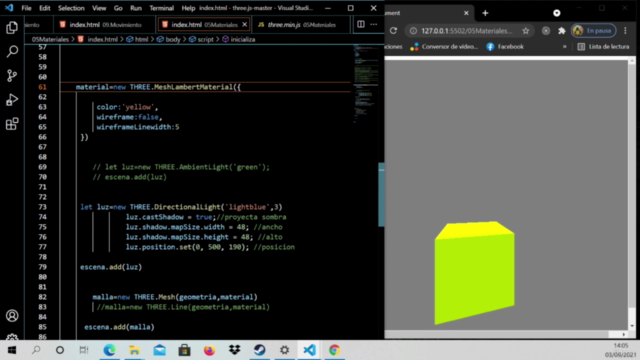This screenshot has height=360, width=640.
Task: Open Conversor de video bookmark
Action: [x=444, y=47]
